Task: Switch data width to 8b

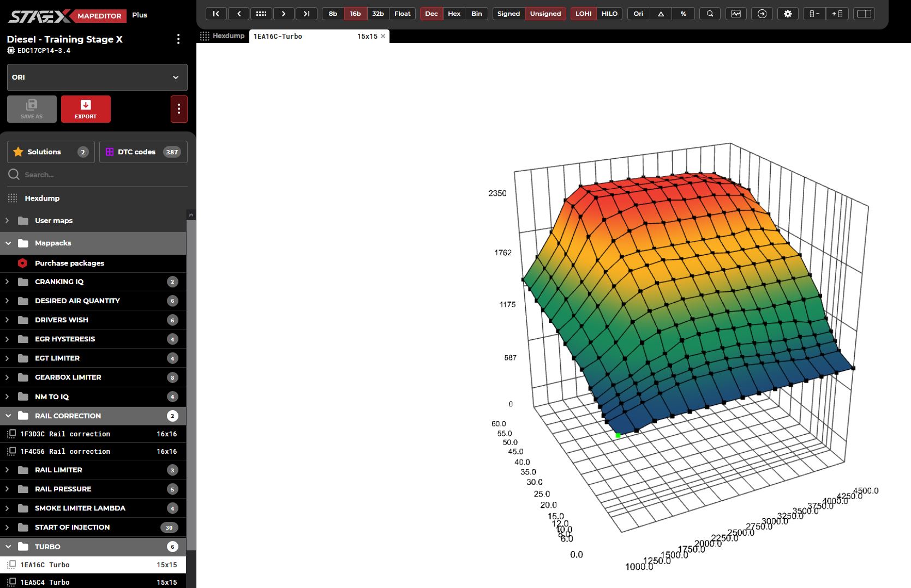Action: click(x=333, y=14)
